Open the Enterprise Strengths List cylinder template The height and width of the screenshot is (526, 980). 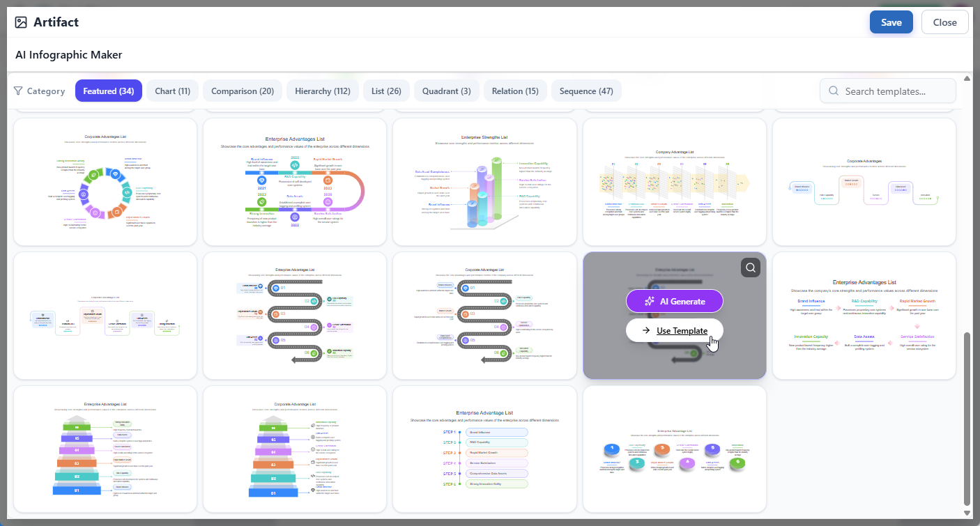[484, 182]
